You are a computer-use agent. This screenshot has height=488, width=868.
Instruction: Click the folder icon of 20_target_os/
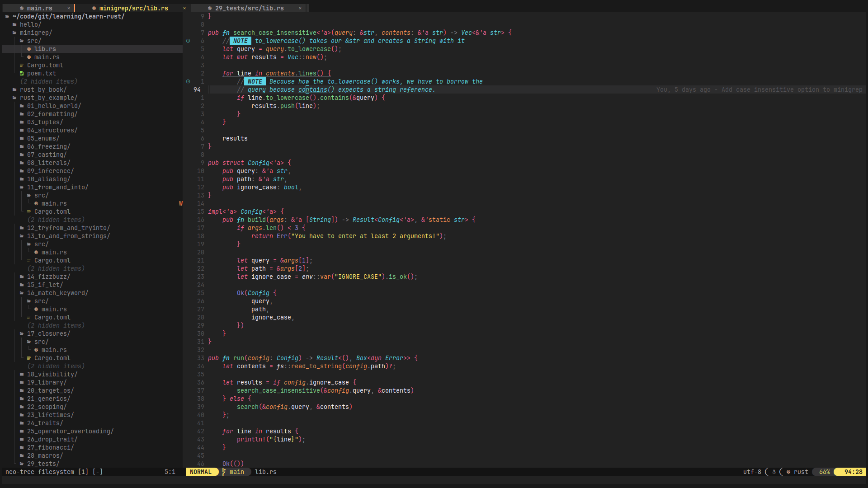tap(22, 390)
